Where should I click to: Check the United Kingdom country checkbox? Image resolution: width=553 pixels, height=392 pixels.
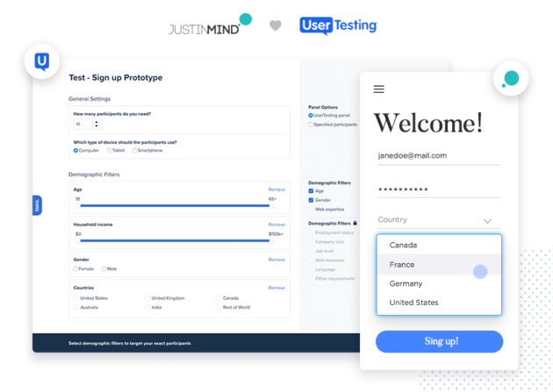147,298
